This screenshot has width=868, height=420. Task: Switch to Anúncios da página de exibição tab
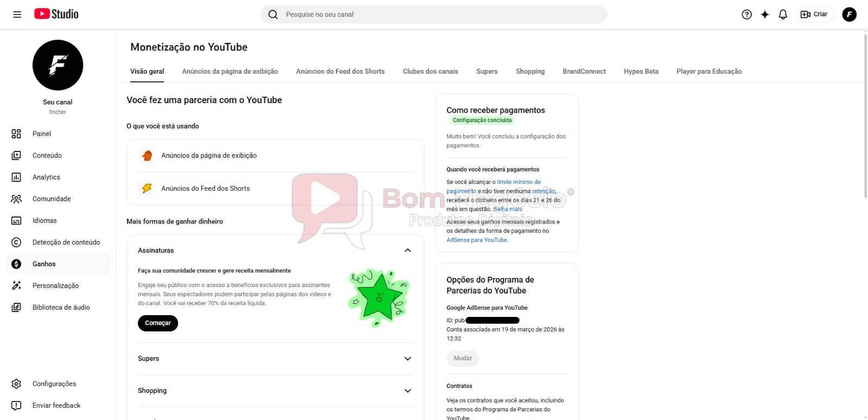point(230,71)
